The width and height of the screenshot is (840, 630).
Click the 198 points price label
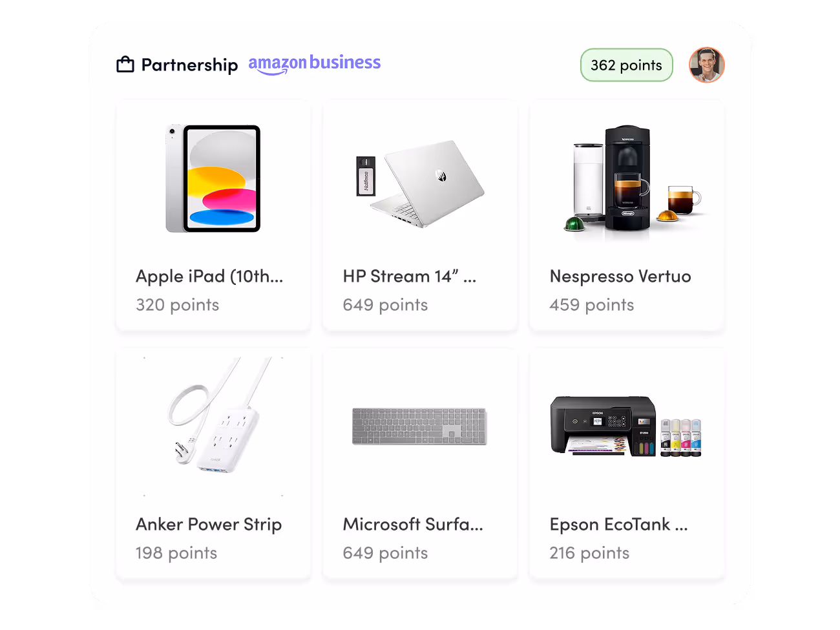(176, 553)
